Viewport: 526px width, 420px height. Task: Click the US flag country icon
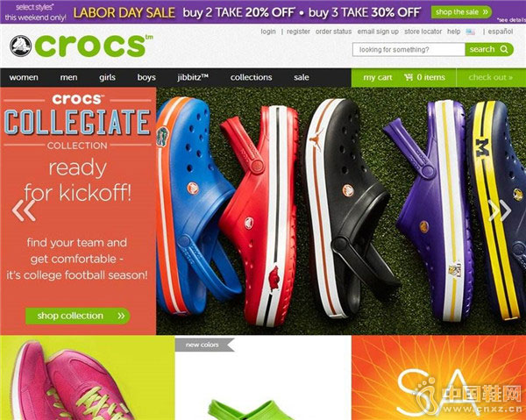click(470, 32)
